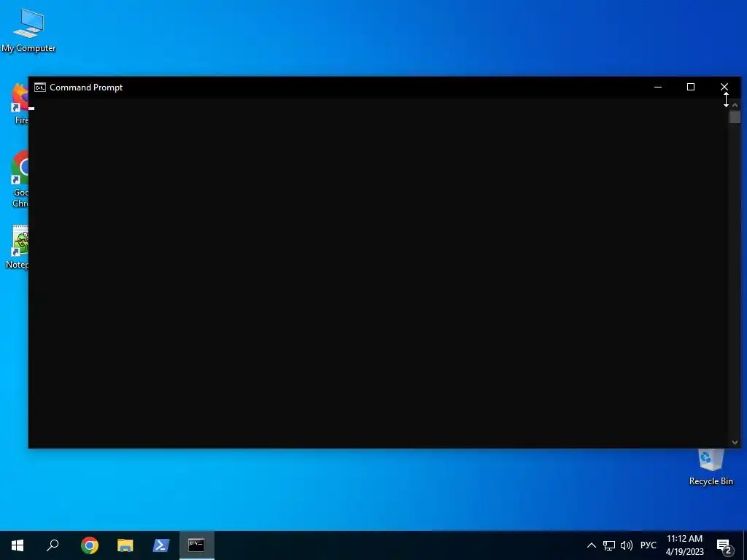Select the Firefox desktop shortcut
This screenshot has width=747, height=560.
19,104
